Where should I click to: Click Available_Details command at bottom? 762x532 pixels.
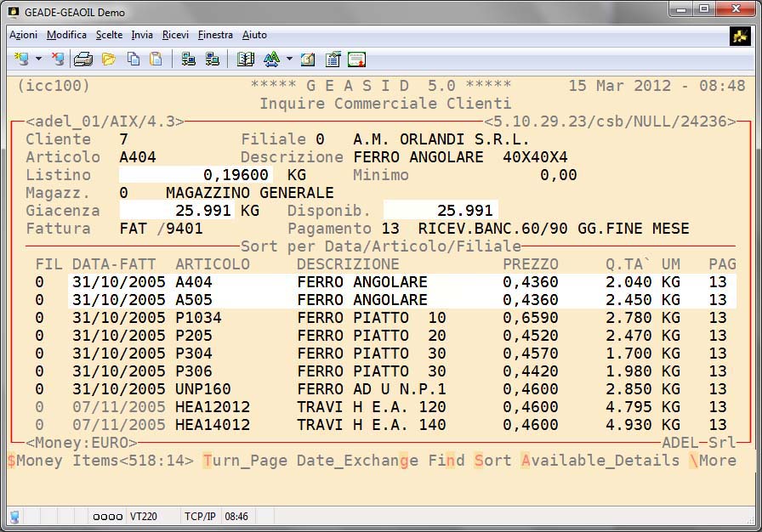(x=600, y=461)
